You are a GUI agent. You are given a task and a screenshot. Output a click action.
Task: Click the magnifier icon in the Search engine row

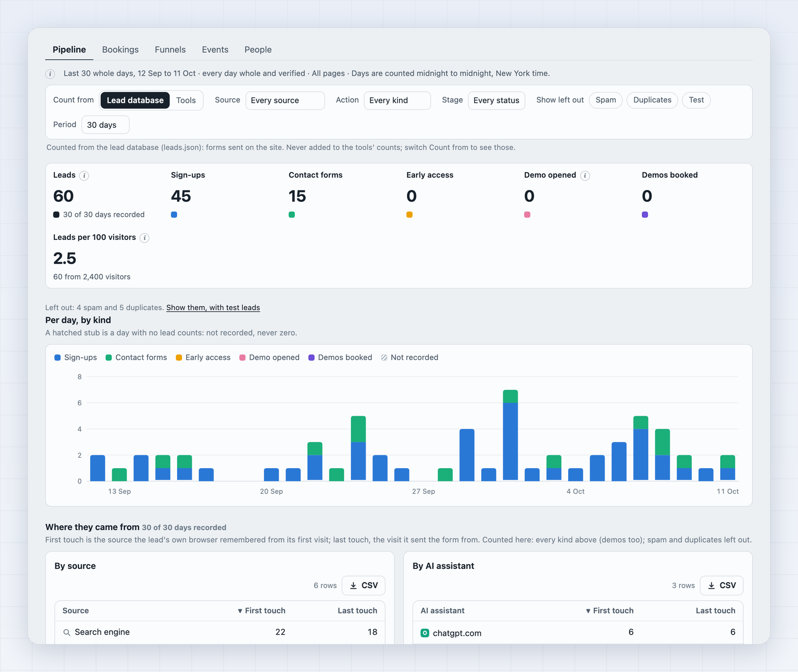click(66, 632)
